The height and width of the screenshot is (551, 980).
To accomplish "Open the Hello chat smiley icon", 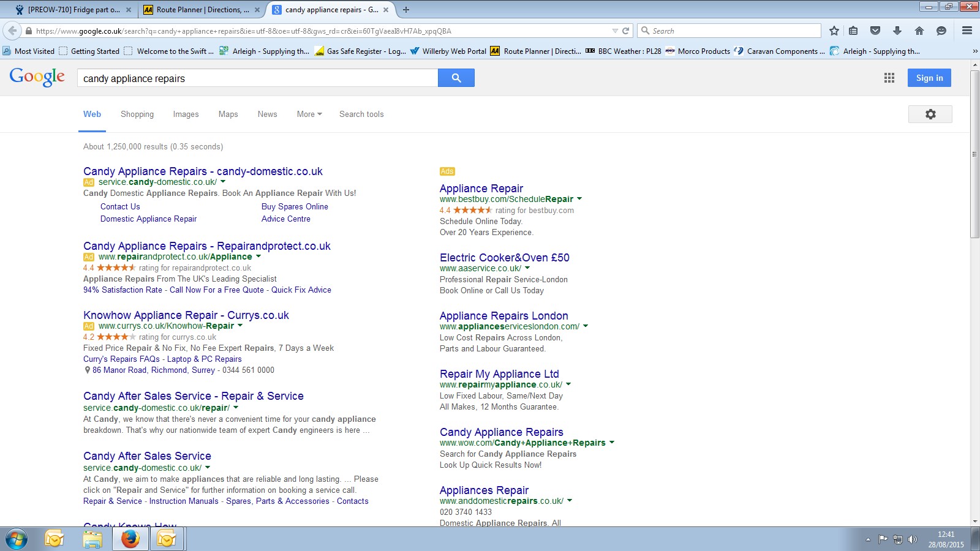I will click(941, 31).
